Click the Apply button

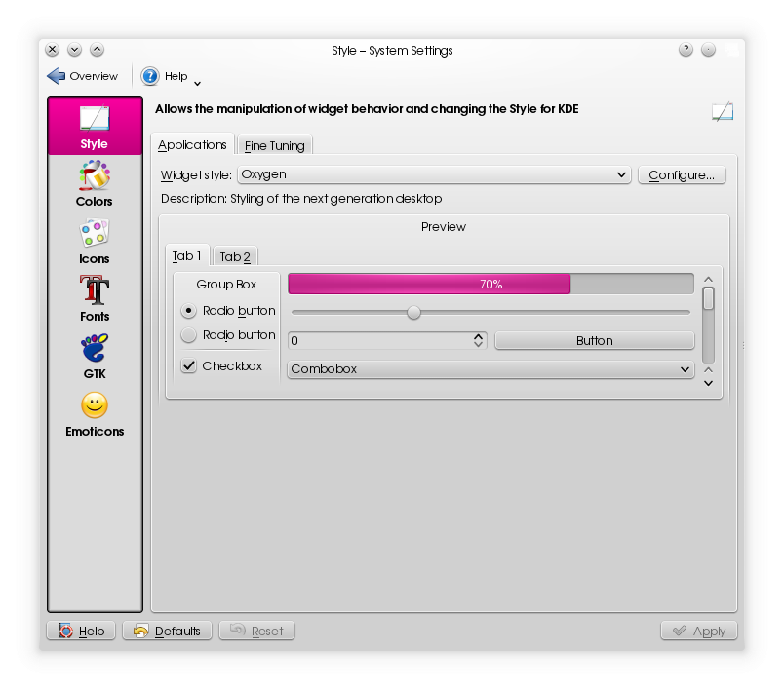tap(699, 632)
